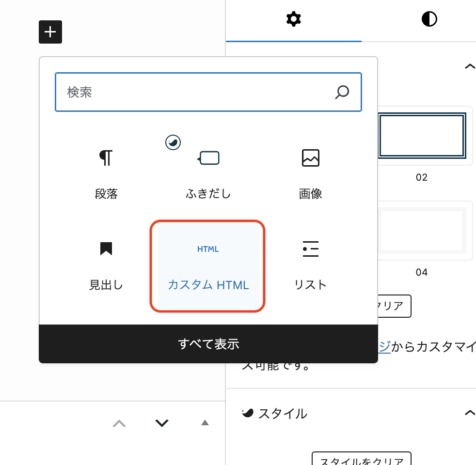Click the ジ link text before からカスタマイ

coord(384,346)
